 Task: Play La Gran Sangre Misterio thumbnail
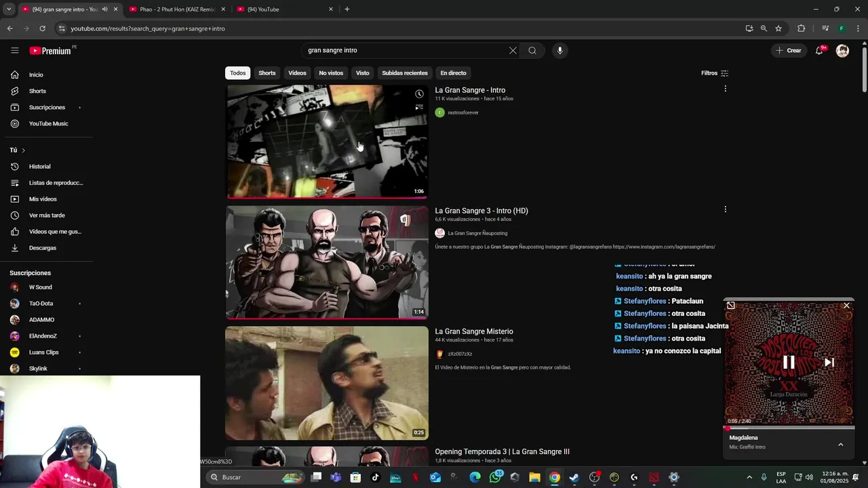tap(327, 383)
